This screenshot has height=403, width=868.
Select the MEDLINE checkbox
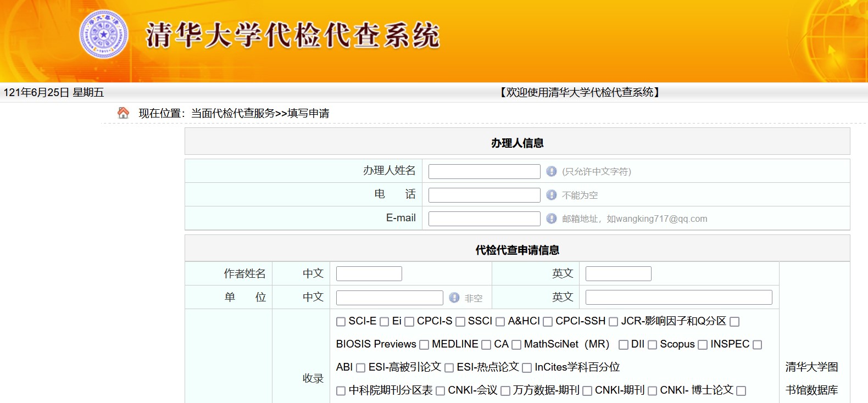(x=424, y=345)
